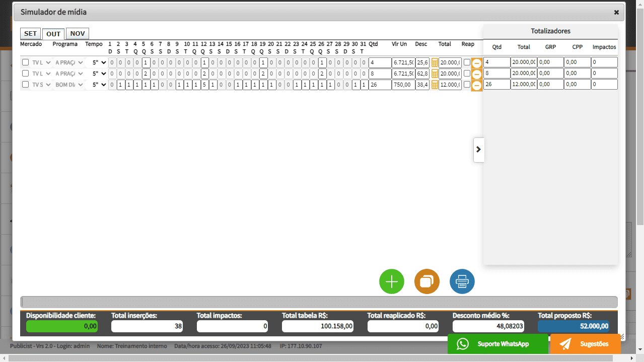Switch to the NOV month tab
This screenshot has width=644, height=362.
(77, 34)
